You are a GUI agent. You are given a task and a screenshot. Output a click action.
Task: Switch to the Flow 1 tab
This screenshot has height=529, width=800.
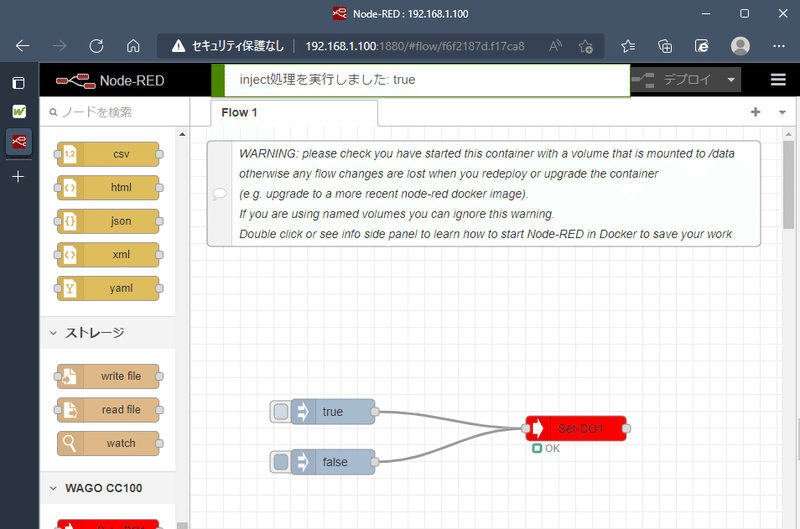click(x=294, y=113)
